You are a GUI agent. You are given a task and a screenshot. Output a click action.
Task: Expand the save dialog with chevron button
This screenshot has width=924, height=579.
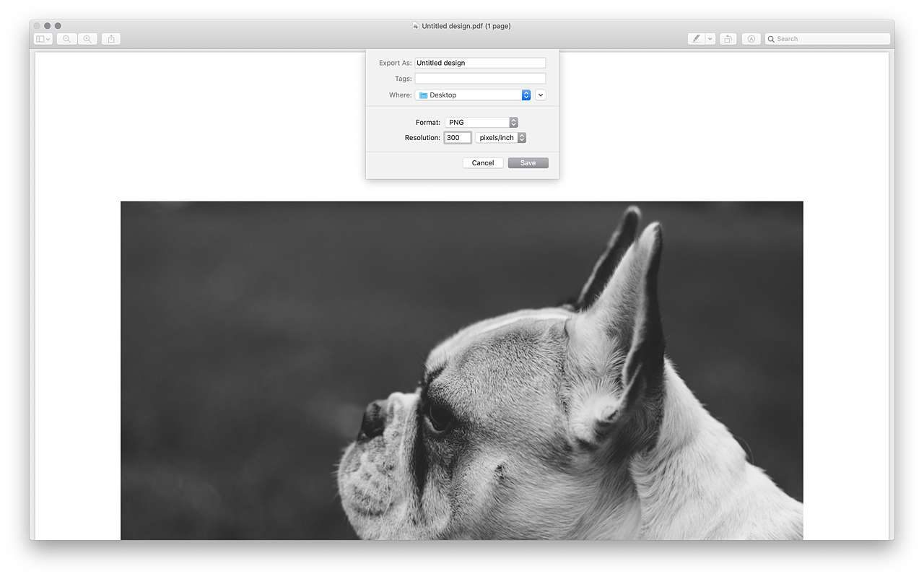pos(541,95)
